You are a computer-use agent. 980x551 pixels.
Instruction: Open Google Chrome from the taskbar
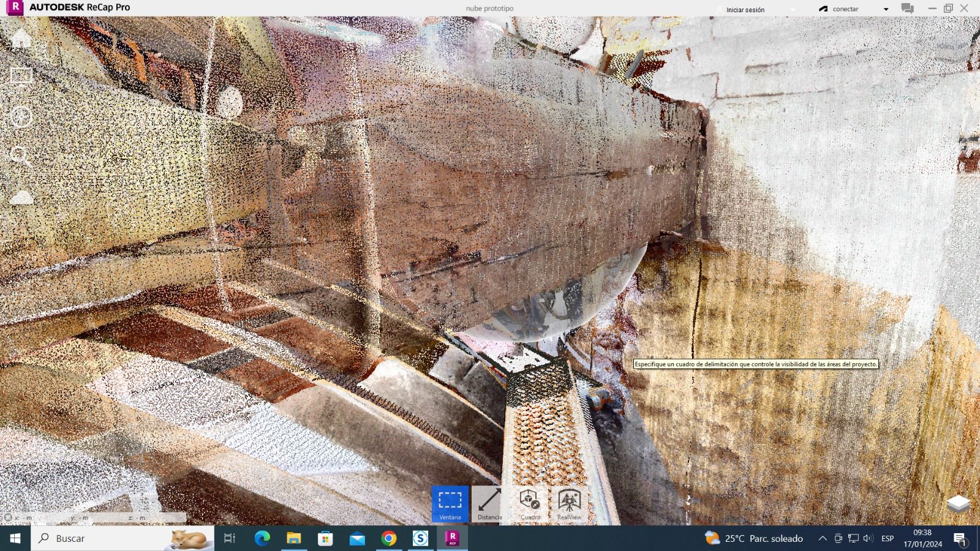[x=388, y=539]
